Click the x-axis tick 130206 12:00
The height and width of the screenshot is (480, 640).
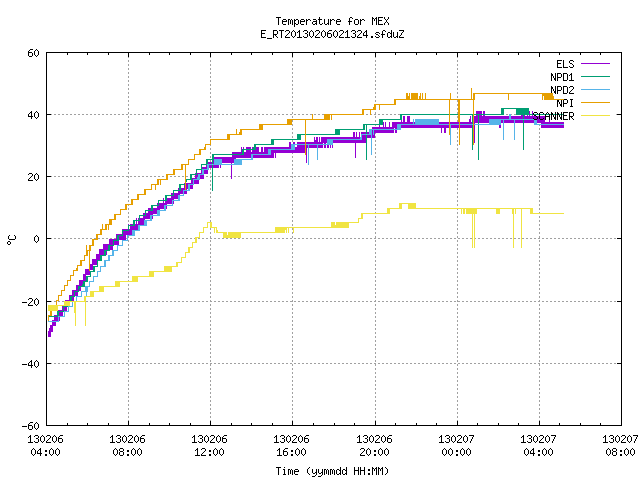tap(210, 446)
